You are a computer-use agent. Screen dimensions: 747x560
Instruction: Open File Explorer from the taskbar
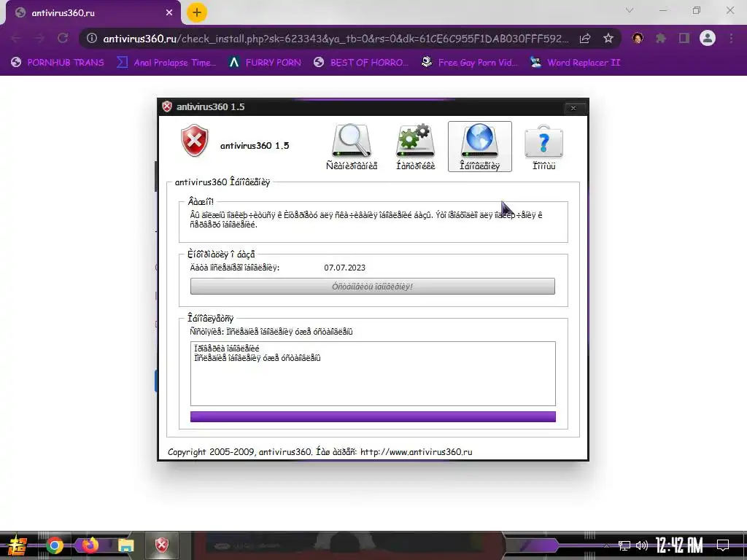[125, 545]
